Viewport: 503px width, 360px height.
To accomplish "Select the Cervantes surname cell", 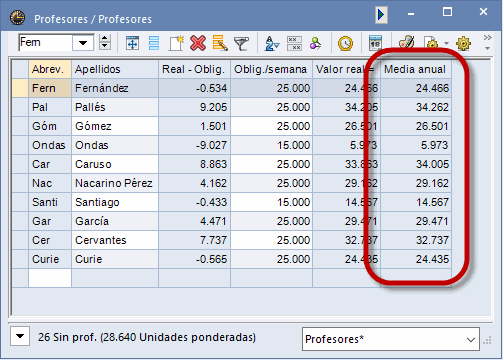I will [115, 240].
